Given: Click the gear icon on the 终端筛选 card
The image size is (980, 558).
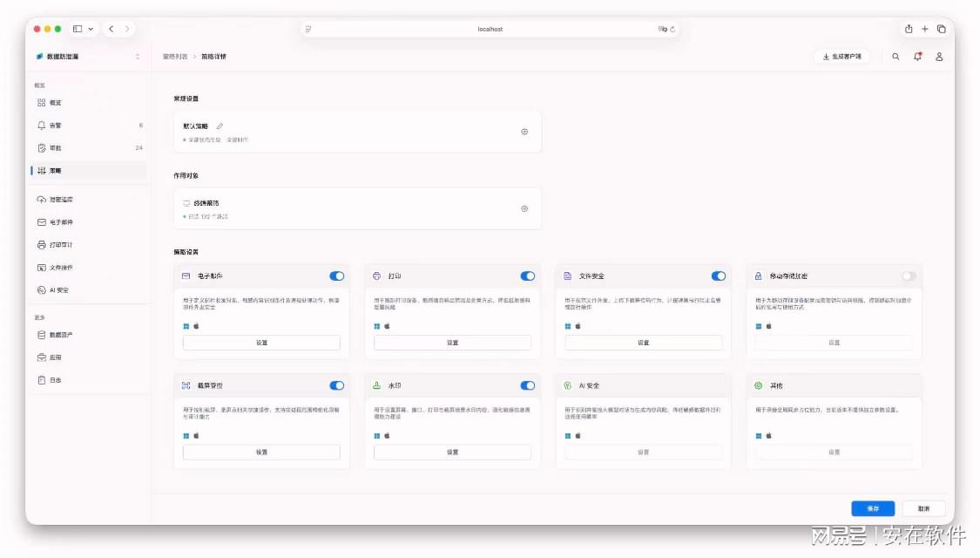Looking at the screenshot, I should pyautogui.click(x=524, y=209).
